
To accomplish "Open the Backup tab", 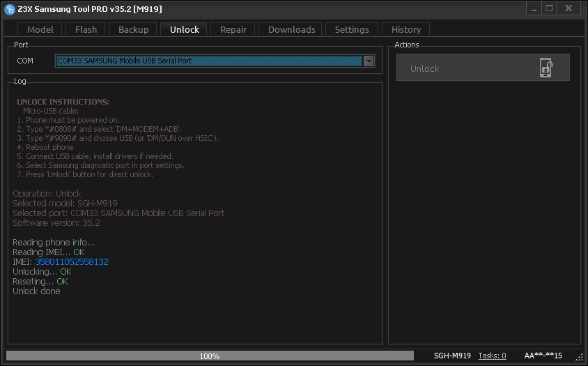I will pos(134,30).
